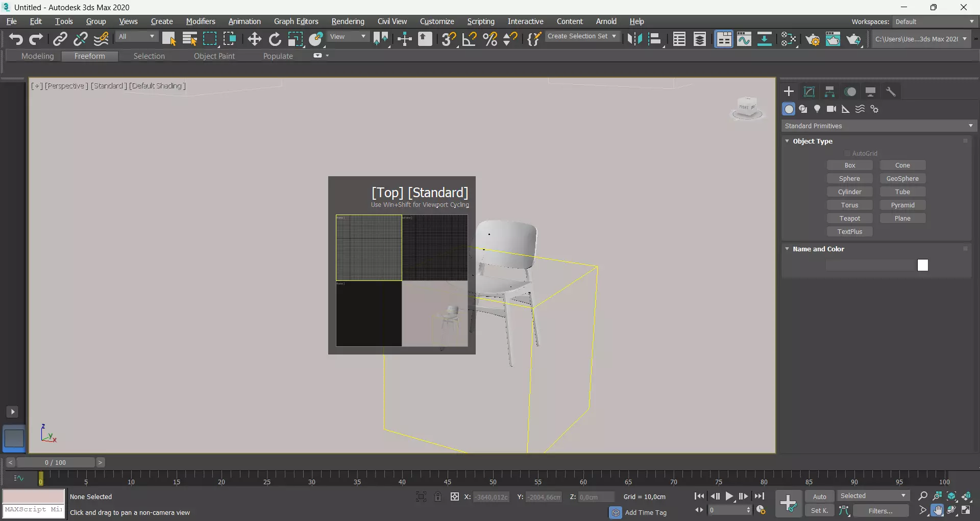Open the Filters... key filters button
This screenshot has height=521, width=980.
click(880, 510)
